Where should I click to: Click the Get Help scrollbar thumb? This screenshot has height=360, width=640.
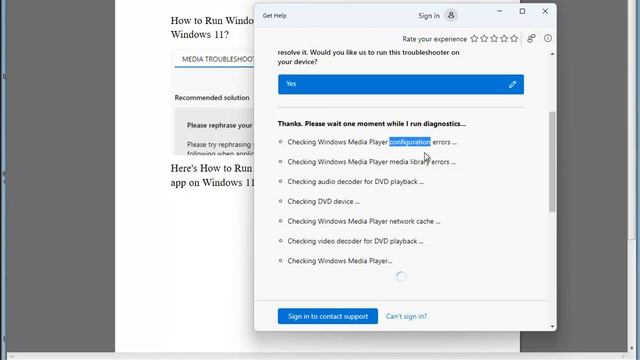pyautogui.click(x=552, y=162)
